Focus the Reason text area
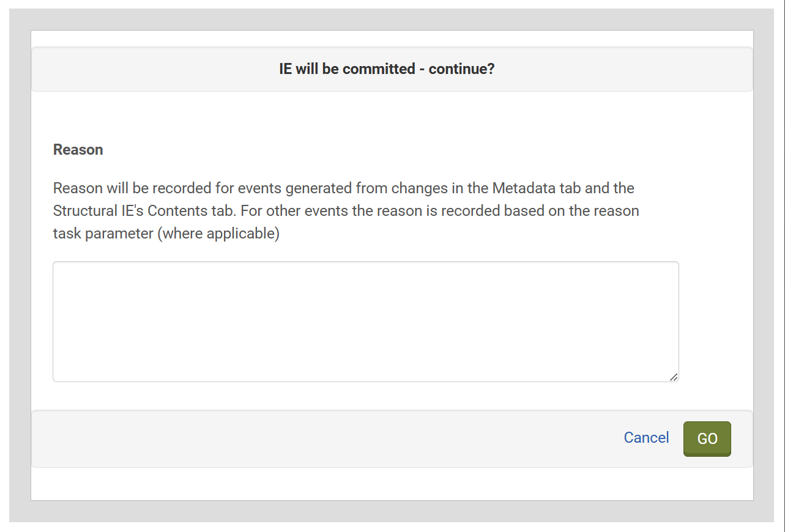This screenshot has height=532, width=785. [365, 321]
